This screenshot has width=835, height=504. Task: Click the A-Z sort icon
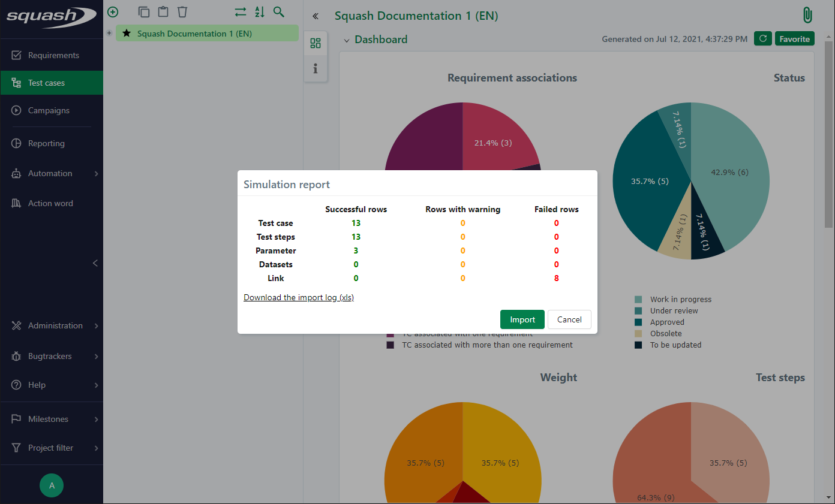coord(259,12)
